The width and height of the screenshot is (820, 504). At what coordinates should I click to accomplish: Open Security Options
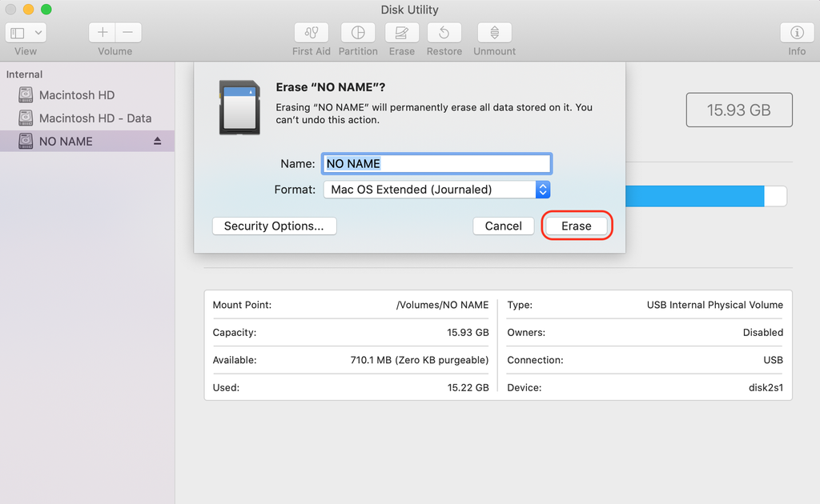[274, 226]
